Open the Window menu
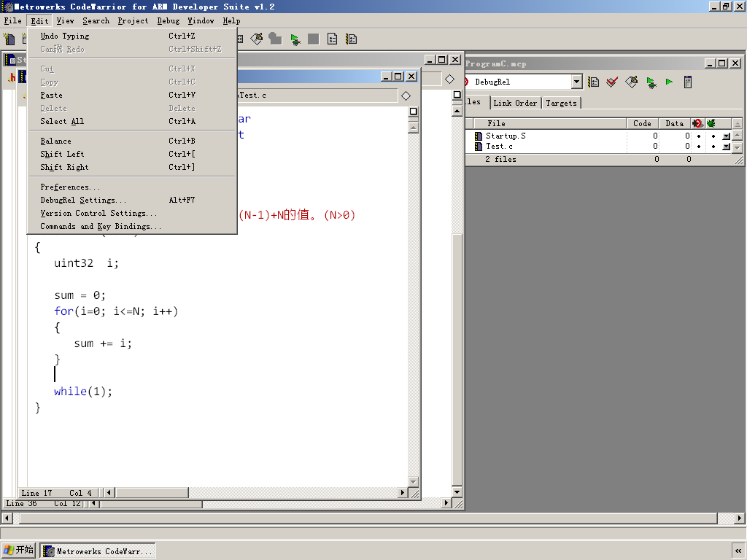Screen dimensions: 747x560 (201, 21)
